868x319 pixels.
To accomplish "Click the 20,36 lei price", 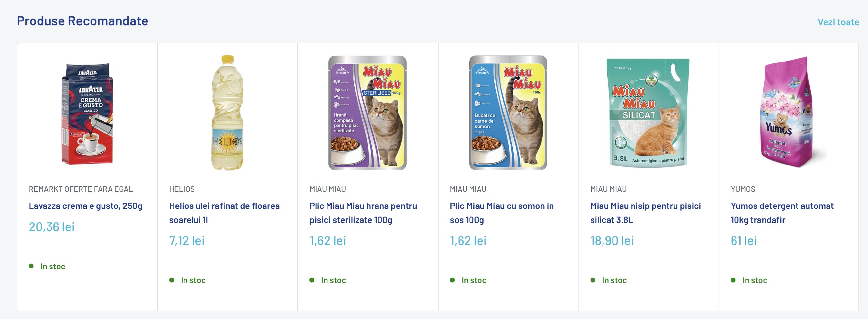I will 52,227.
